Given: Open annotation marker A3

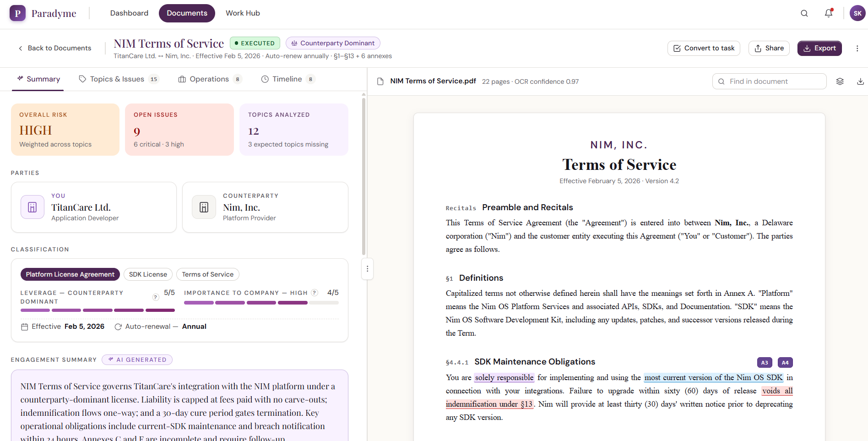Looking at the screenshot, I should click(x=765, y=363).
